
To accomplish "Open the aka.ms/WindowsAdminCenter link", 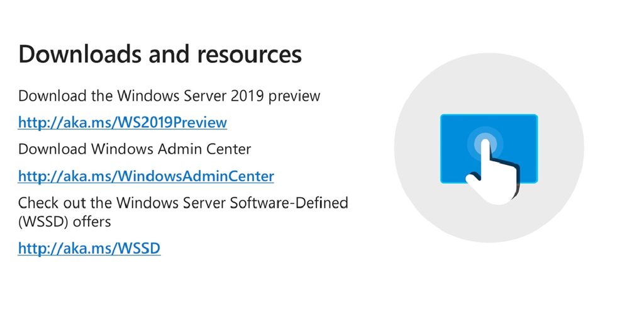I will coord(146,176).
